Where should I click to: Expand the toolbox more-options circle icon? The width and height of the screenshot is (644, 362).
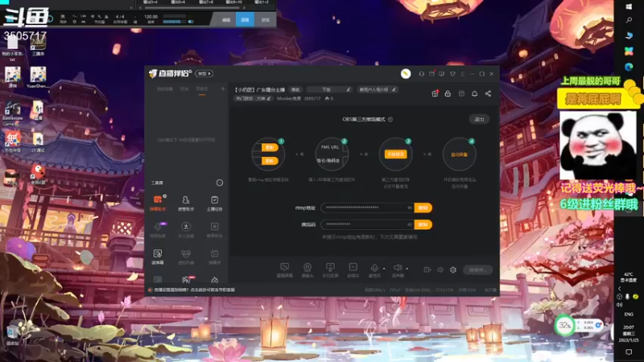tap(220, 183)
